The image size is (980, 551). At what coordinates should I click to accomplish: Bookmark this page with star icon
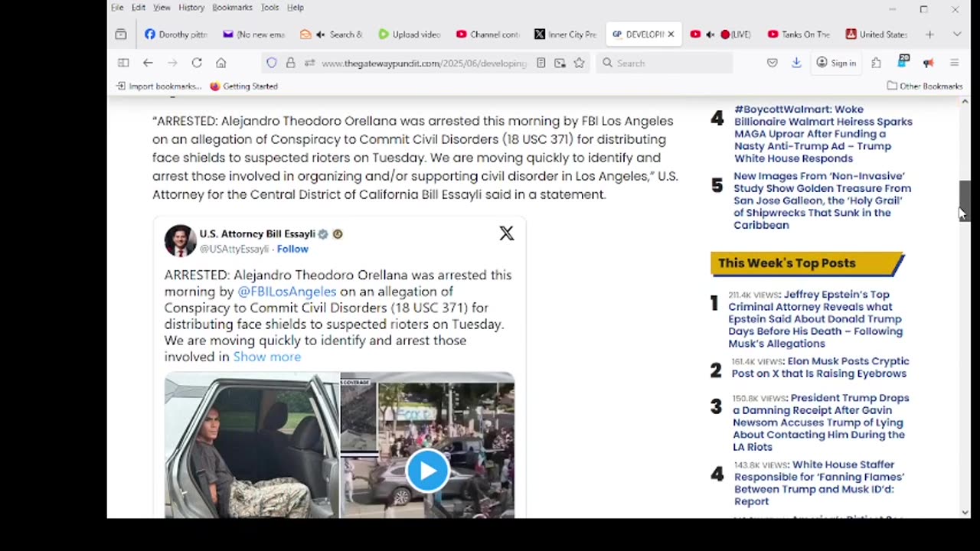pyautogui.click(x=579, y=63)
